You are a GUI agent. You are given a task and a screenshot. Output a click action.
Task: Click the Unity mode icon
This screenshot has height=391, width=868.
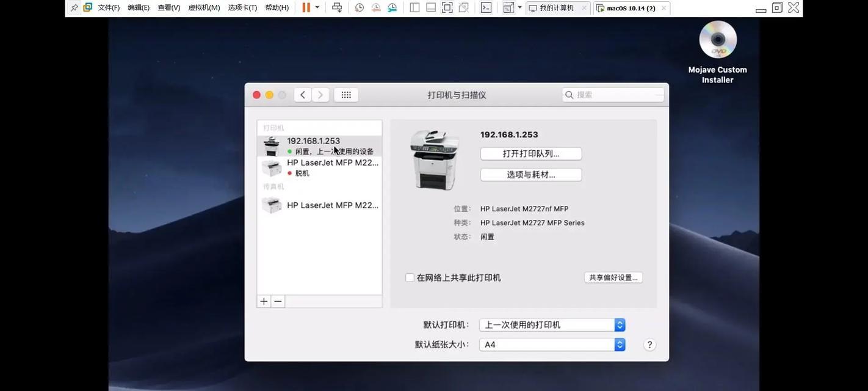(x=464, y=7)
